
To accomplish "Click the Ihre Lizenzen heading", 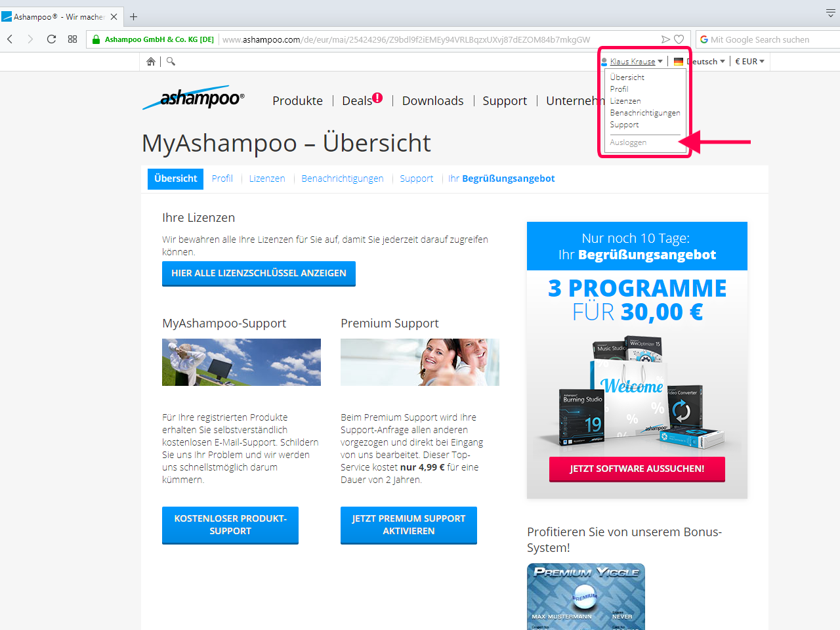I will pyautogui.click(x=199, y=218).
